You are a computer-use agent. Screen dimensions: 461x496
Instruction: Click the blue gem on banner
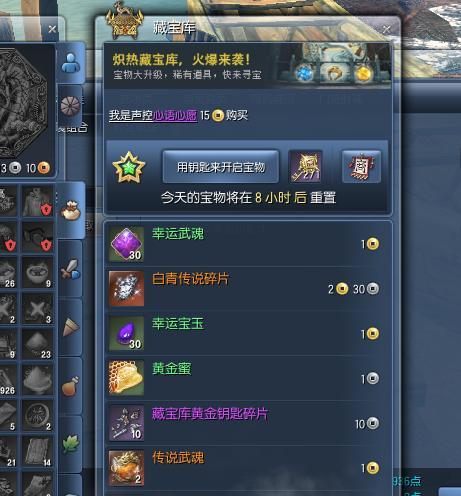(x=304, y=73)
